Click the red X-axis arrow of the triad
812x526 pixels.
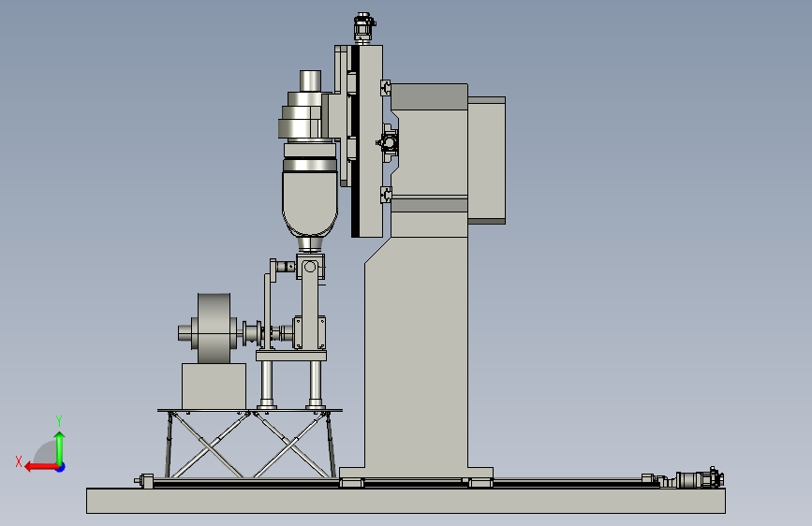(41, 467)
